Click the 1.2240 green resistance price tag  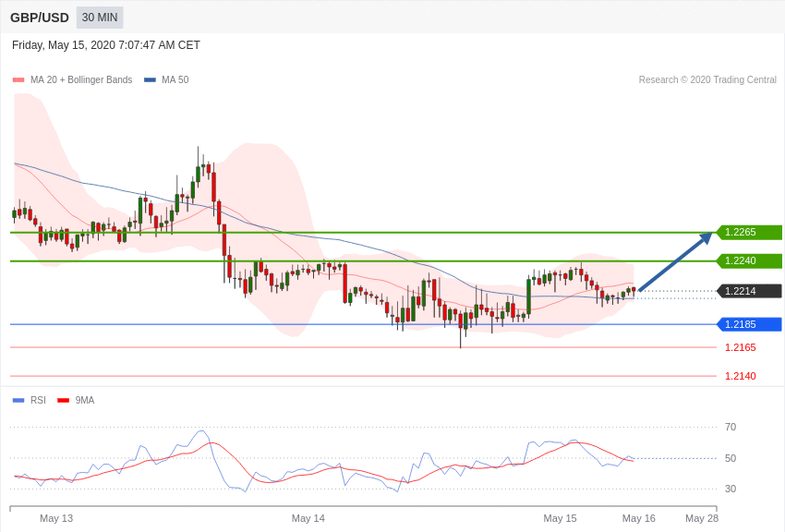coord(749,260)
